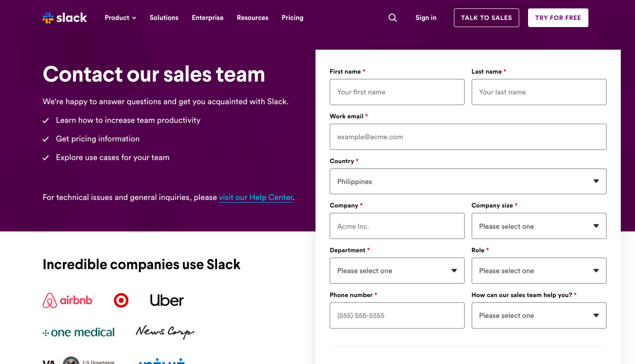Focus the Work email field

pos(468,137)
